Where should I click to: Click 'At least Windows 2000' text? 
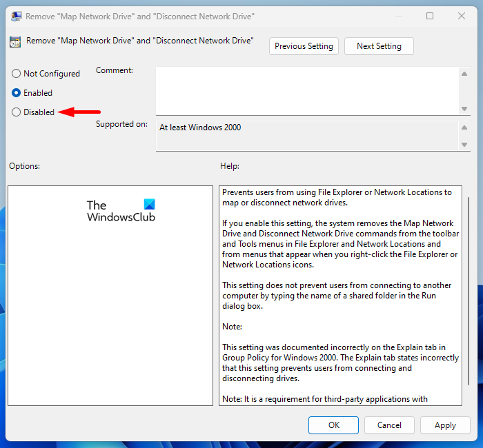tap(200, 128)
